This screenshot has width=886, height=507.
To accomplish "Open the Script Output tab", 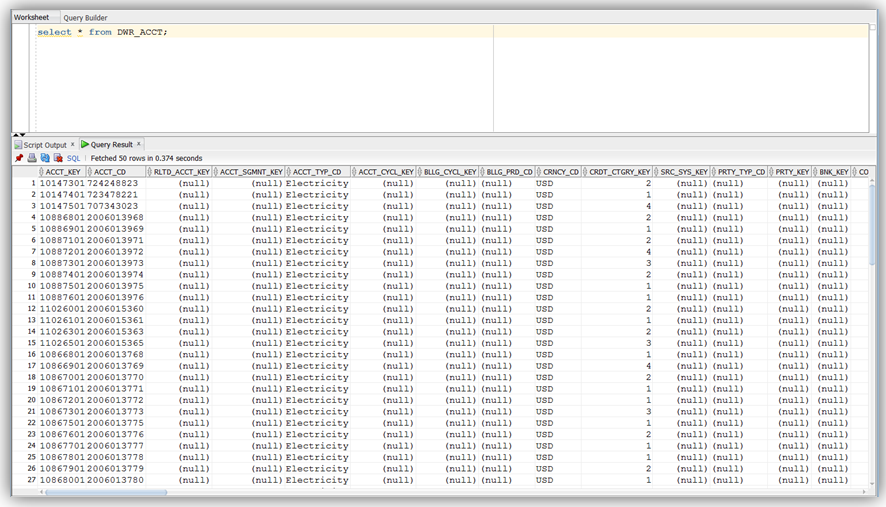I will point(45,145).
